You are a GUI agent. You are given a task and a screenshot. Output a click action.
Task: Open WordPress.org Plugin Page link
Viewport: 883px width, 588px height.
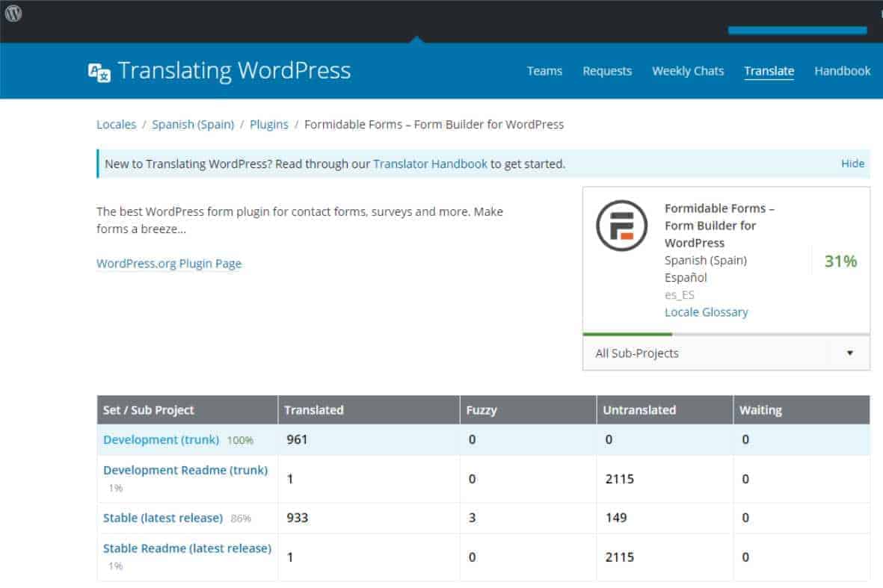[169, 263]
